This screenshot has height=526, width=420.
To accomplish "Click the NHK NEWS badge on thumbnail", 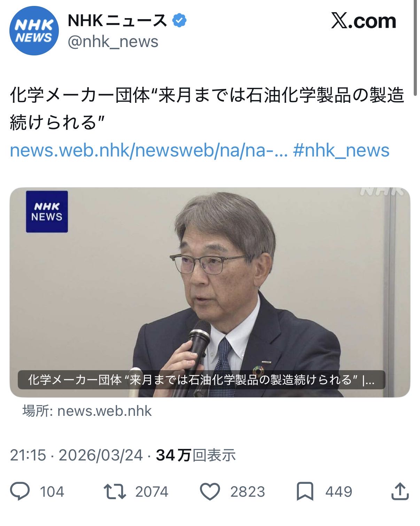I will tap(47, 212).
